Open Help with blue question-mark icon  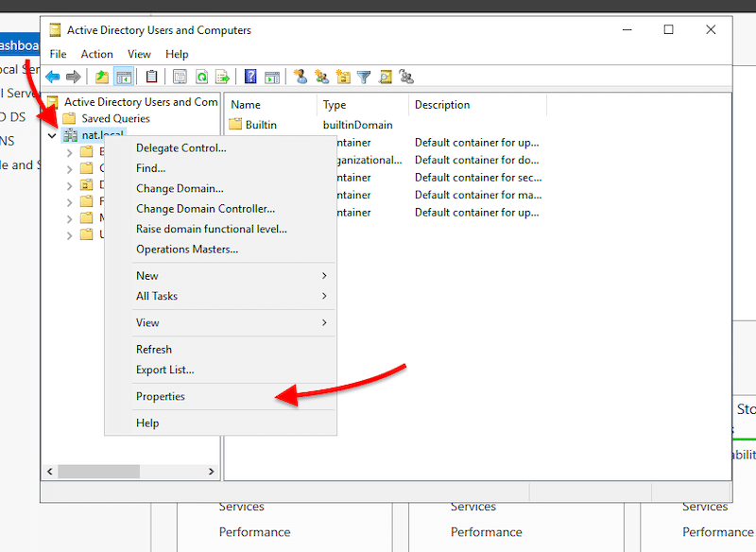click(x=250, y=77)
